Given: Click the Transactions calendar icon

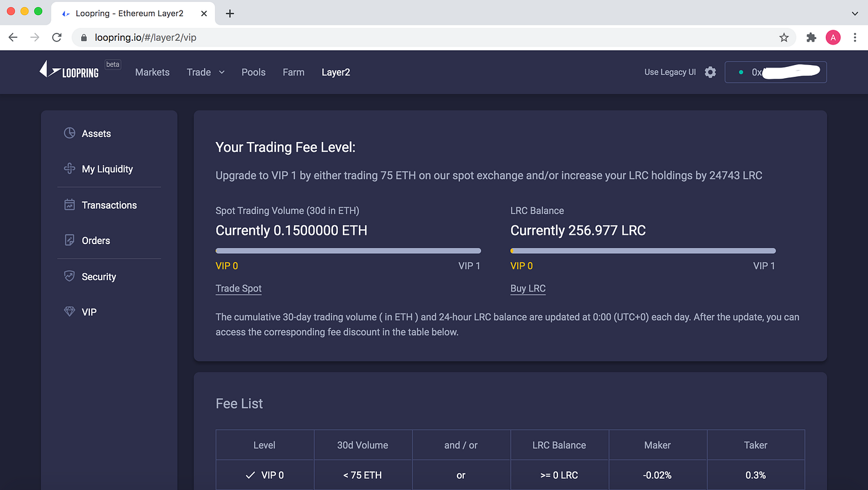Looking at the screenshot, I should (x=69, y=204).
